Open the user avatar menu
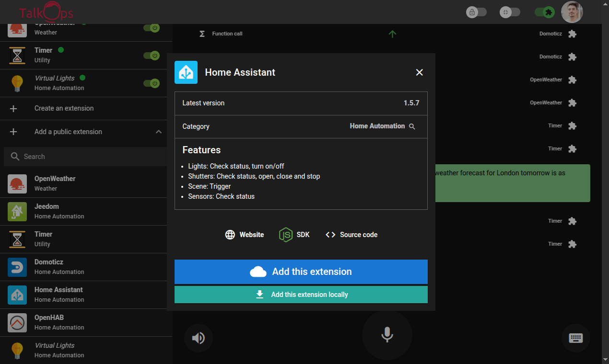Image resolution: width=609 pixels, height=364 pixels. pos(572,12)
